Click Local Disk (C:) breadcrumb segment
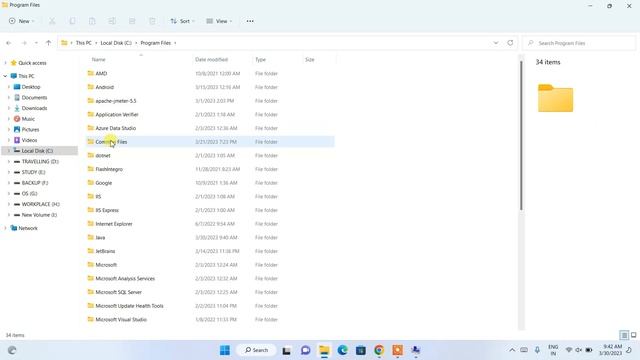The width and height of the screenshot is (640, 360). 116,43
